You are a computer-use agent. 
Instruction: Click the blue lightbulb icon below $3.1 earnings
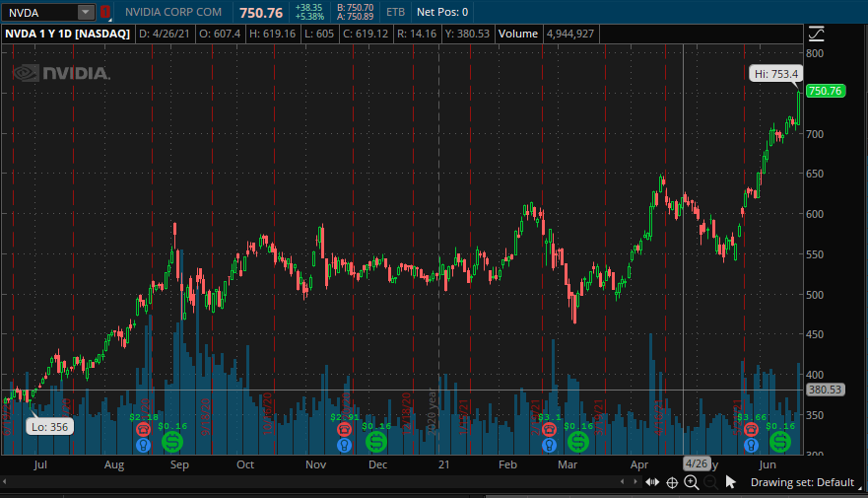point(549,445)
